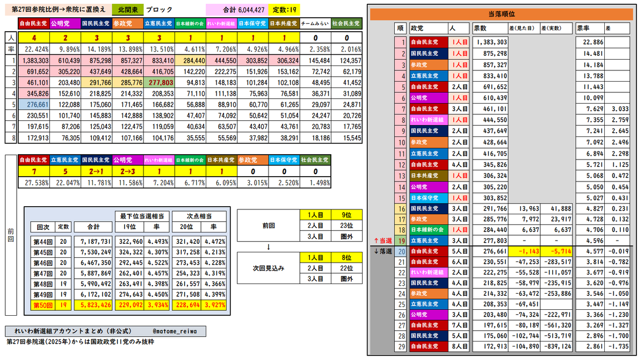Select the seat change cell 2→1
The height and width of the screenshot is (363, 644).
(97, 171)
